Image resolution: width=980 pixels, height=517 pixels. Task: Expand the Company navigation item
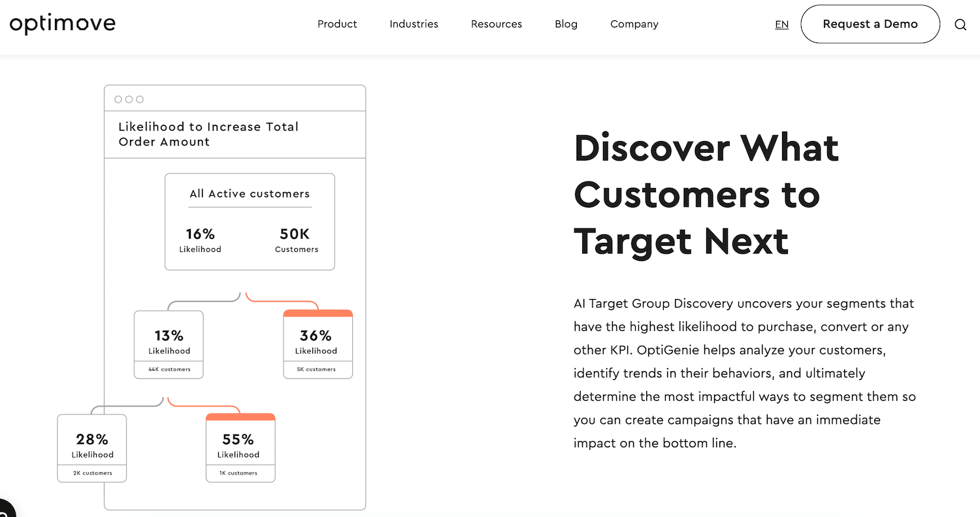coord(634,24)
